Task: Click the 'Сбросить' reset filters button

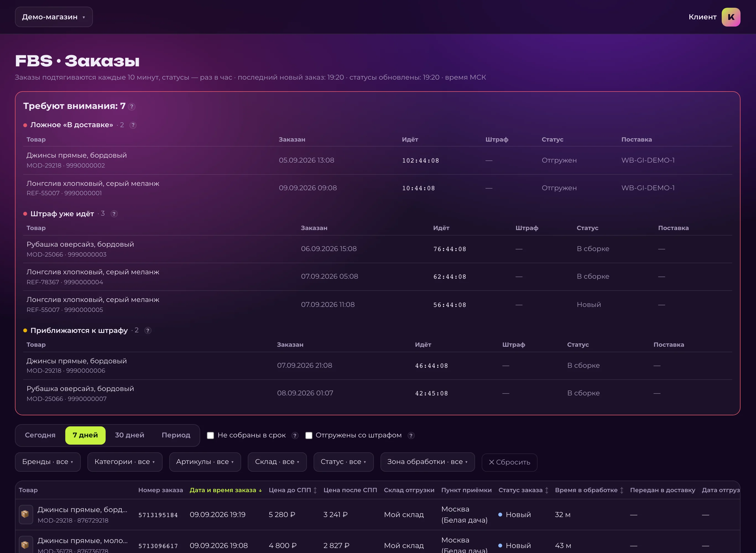Action: coord(510,462)
